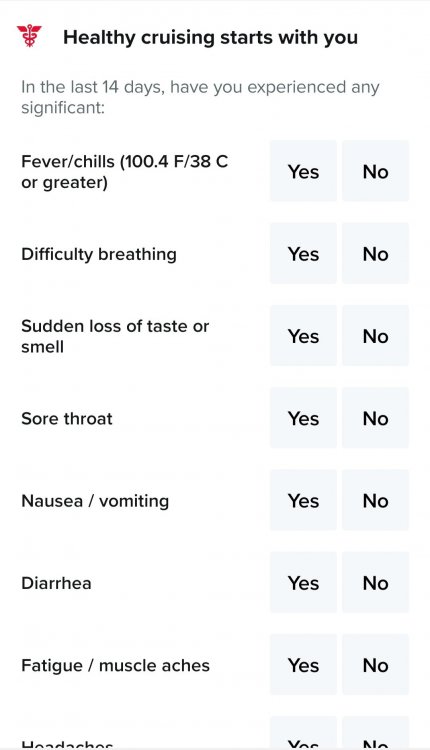Mark No for Sore throat
This screenshot has width=430, height=750.
point(375,418)
